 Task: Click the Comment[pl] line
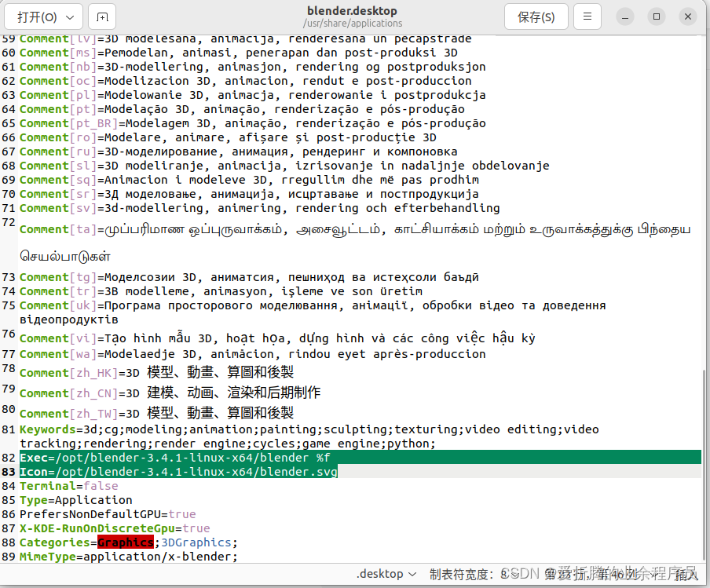(x=253, y=95)
